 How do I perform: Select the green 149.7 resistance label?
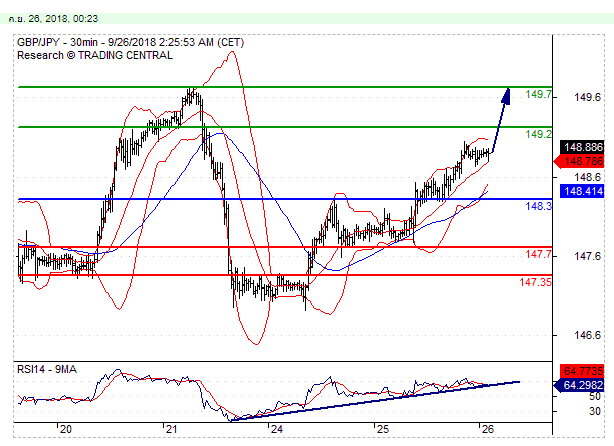[x=538, y=94]
